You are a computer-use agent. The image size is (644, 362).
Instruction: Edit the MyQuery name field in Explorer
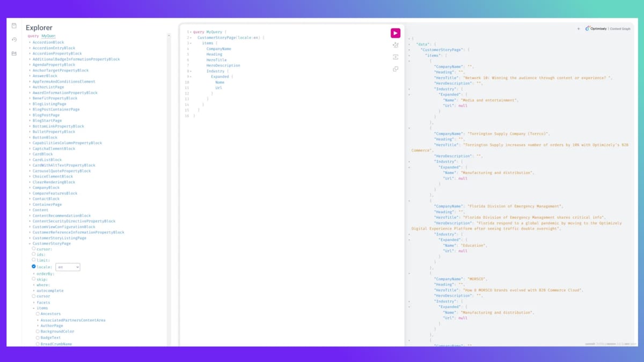point(48,36)
